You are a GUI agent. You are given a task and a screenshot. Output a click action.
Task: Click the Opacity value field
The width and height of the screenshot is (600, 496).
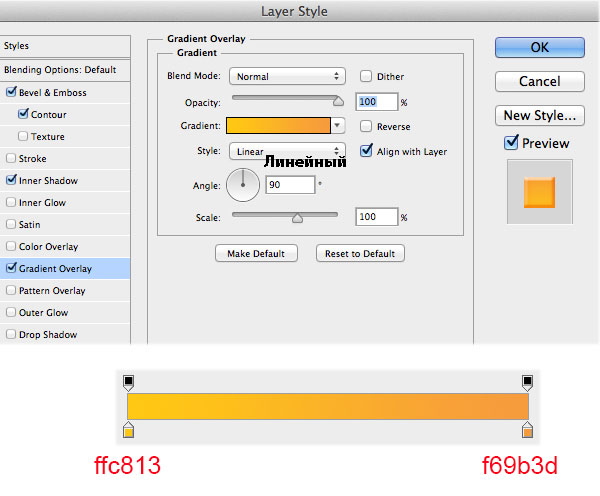point(377,102)
